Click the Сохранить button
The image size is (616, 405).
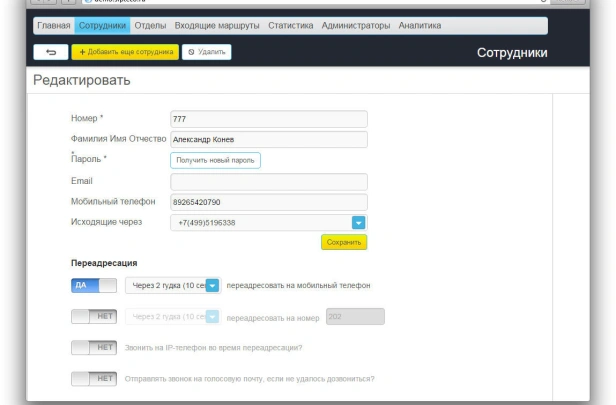click(x=344, y=242)
